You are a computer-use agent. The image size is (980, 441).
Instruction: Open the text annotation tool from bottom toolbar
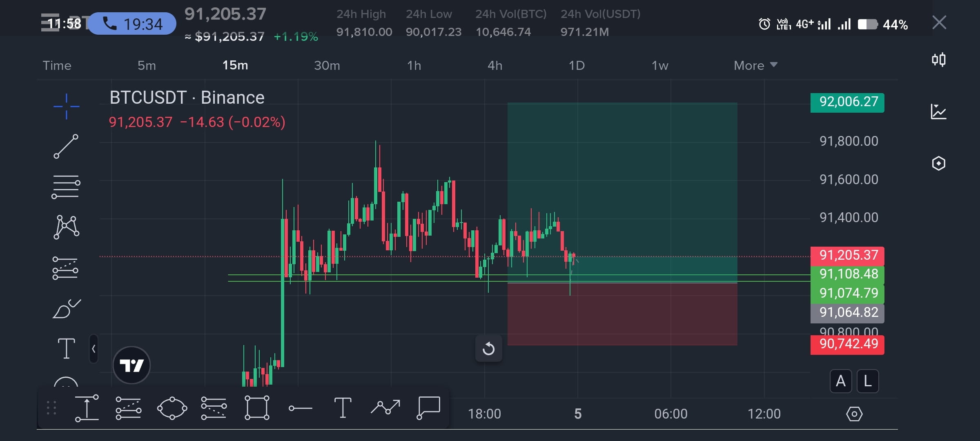point(343,408)
